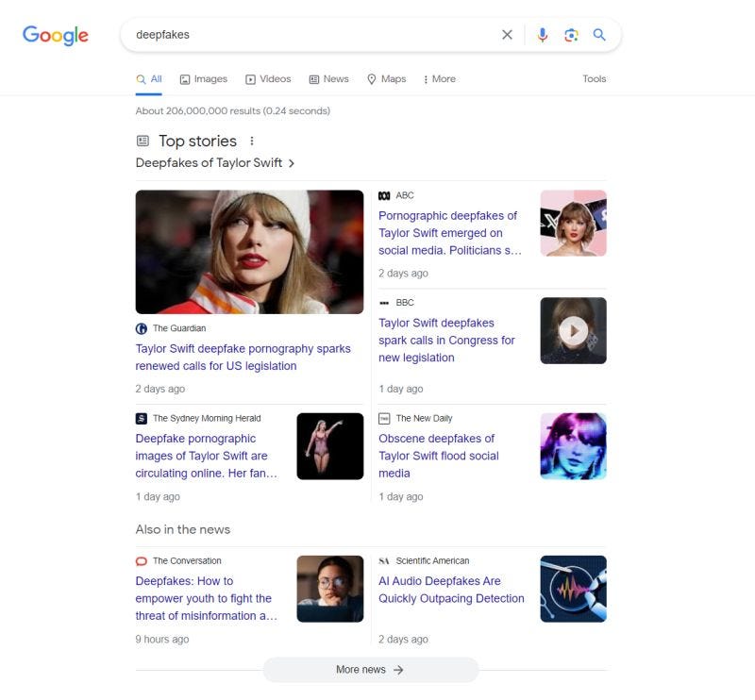Click the 'Top stories' heading text
Image resolution: width=755 pixels, height=700 pixels.
[x=197, y=142]
